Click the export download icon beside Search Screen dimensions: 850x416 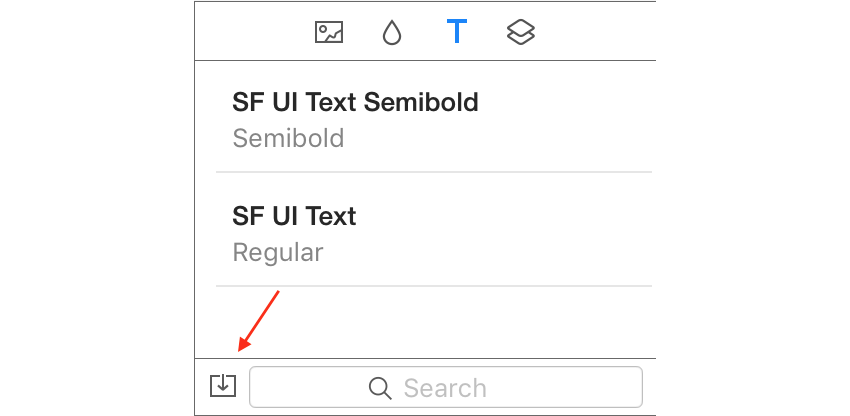point(223,386)
